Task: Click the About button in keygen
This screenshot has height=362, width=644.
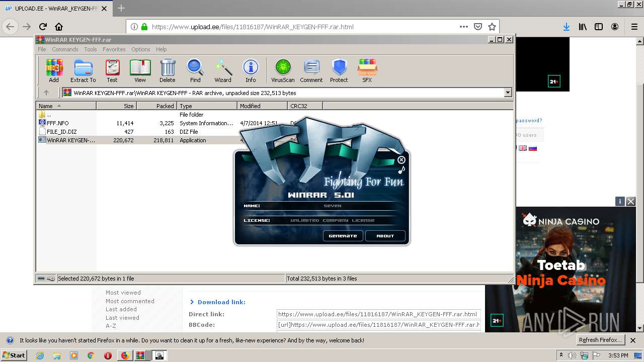Action: (385, 236)
